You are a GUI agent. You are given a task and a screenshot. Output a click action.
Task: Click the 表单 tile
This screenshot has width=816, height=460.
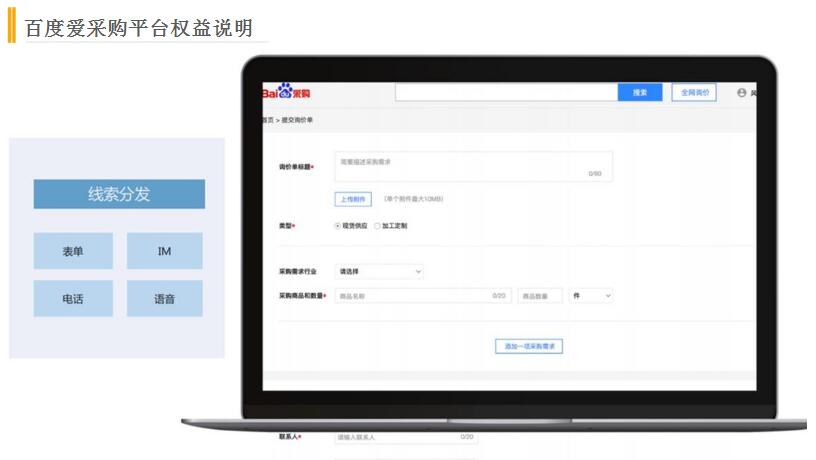[73, 251]
